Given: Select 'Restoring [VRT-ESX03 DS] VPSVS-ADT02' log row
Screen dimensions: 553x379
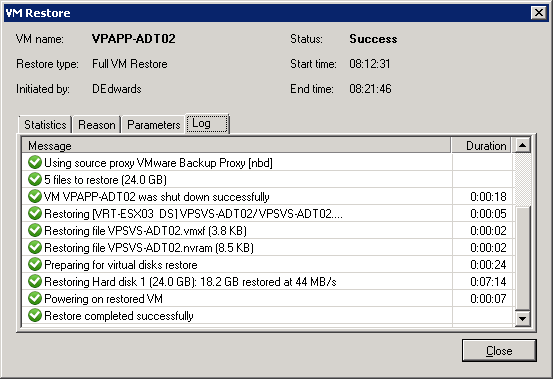Looking at the screenshot, I should point(267,213).
